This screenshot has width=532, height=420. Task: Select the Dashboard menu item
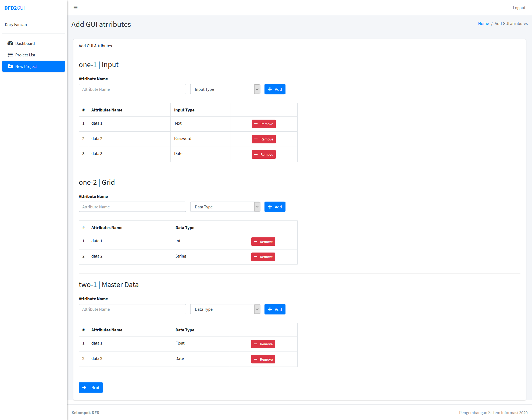click(25, 43)
